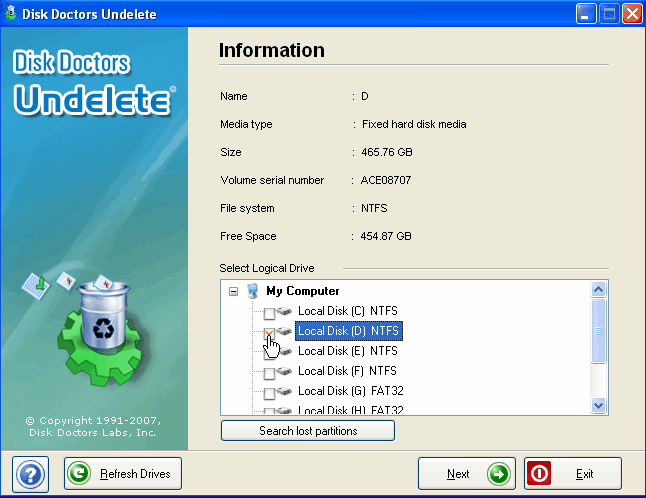Screen dimensions: 646x498
Task: Click the My Computer icon in the tree
Action: (253, 291)
